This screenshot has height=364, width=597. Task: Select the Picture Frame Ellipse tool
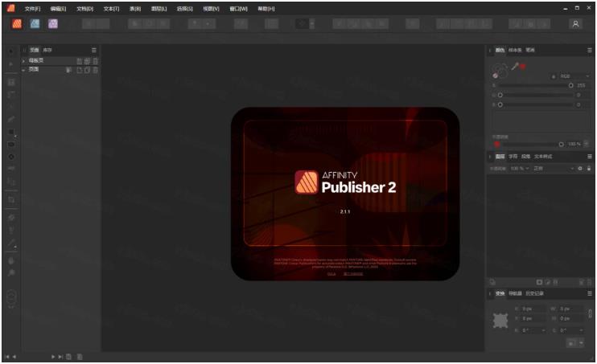(11, 157)
